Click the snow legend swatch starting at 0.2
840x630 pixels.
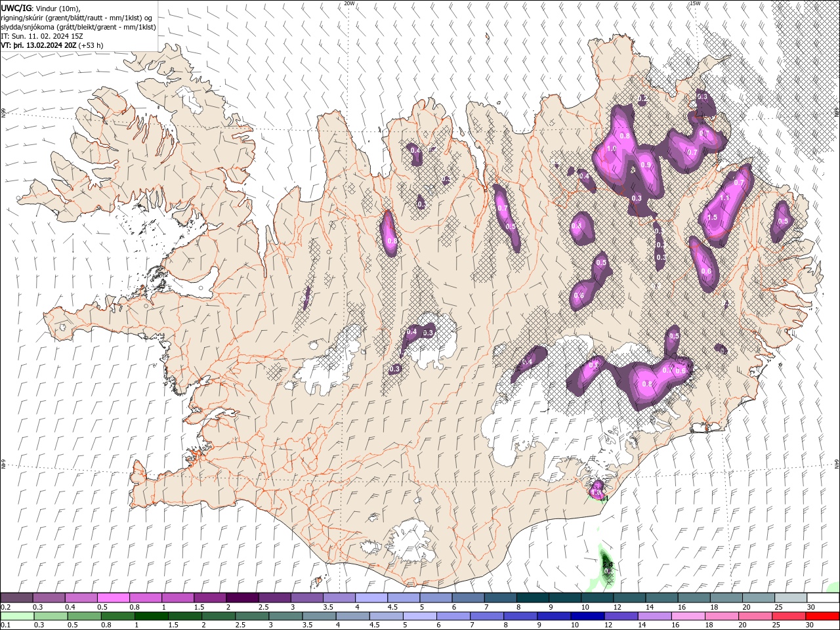pyautogui.click(x=17, y=598)
